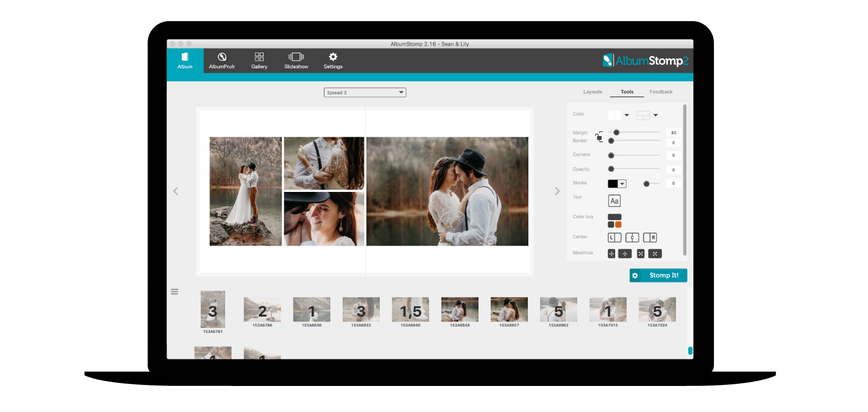
Task: Center images on the left page
Action: pos(614,237)
